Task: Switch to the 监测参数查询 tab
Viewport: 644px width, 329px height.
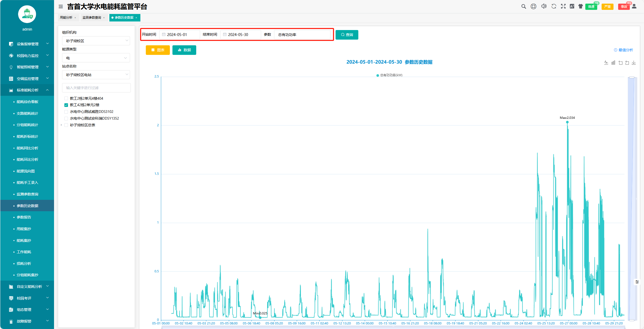Action: point(92,18)
